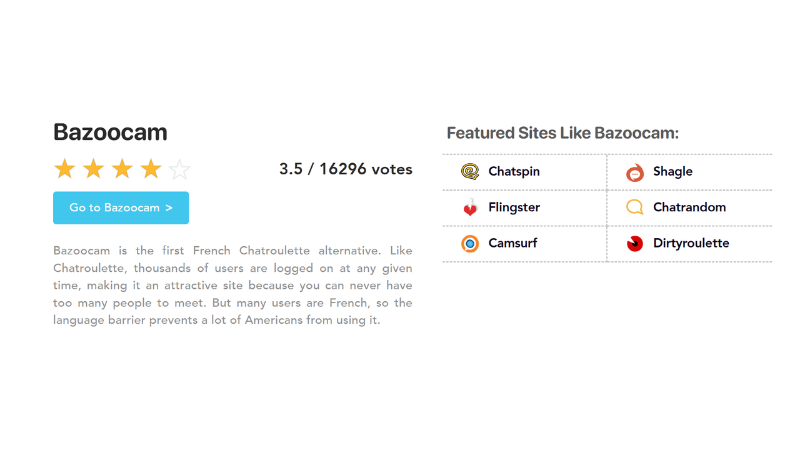Click the Flingster heart icon

pos(470,208)
